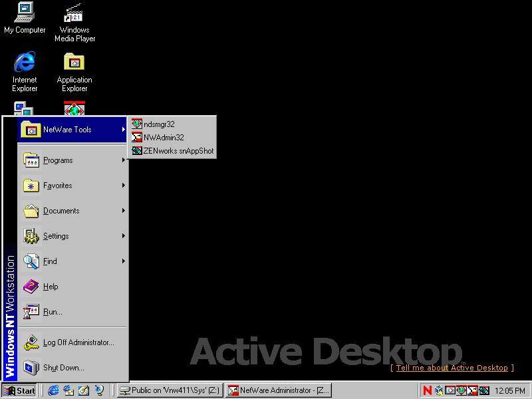Choose Shut Down... in the Start menu
Viewport: 532px width, 399px height.
pyautogui.click(x=72, y=368)
